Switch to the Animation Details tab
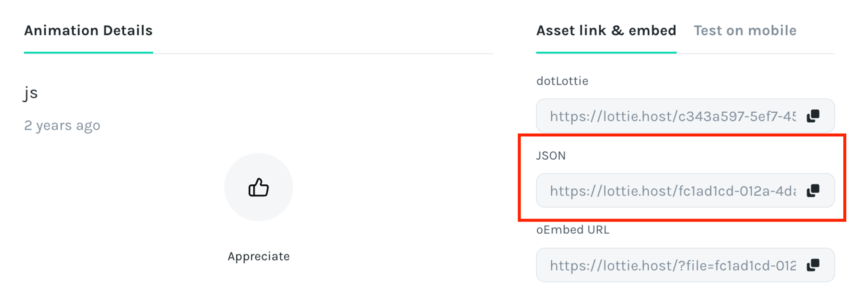This screenshot has width=868, height=307. click(x=89, y=31)
